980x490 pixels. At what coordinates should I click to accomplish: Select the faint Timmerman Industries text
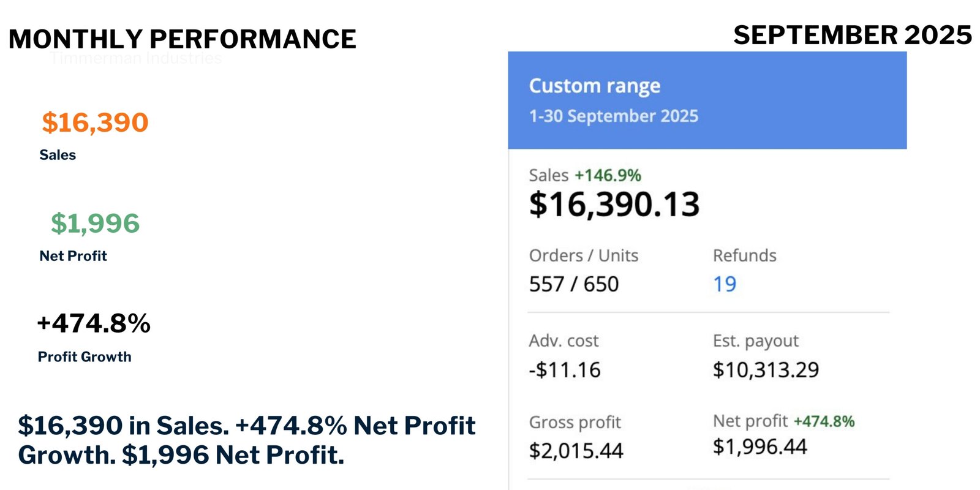[x=136, y=58]
